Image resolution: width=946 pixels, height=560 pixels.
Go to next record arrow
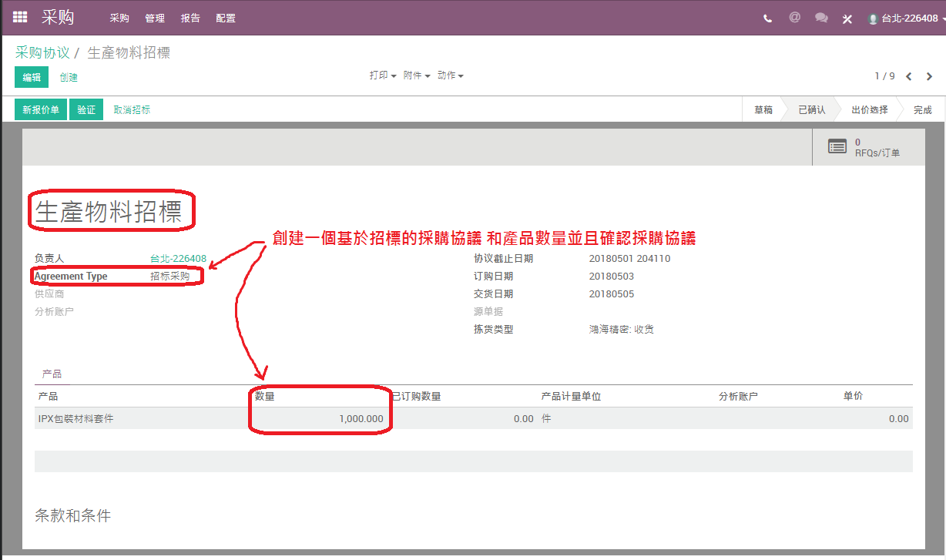click(930, 76)
